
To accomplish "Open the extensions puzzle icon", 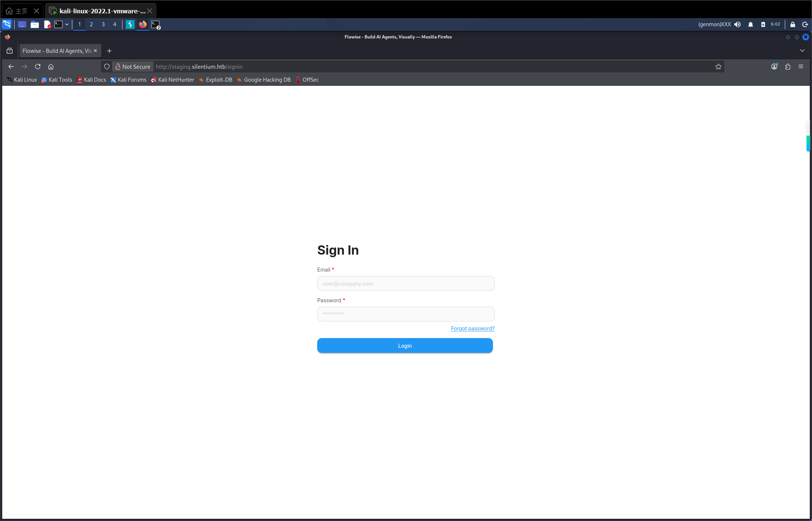I will (x=788, y=67).
